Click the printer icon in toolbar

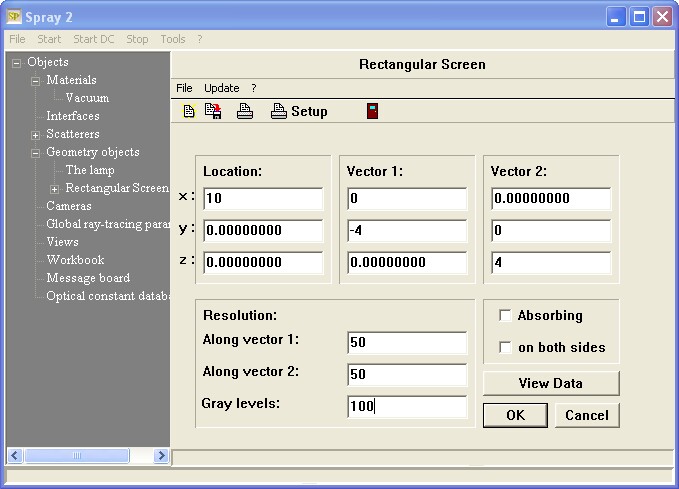[x=245, y=111]
